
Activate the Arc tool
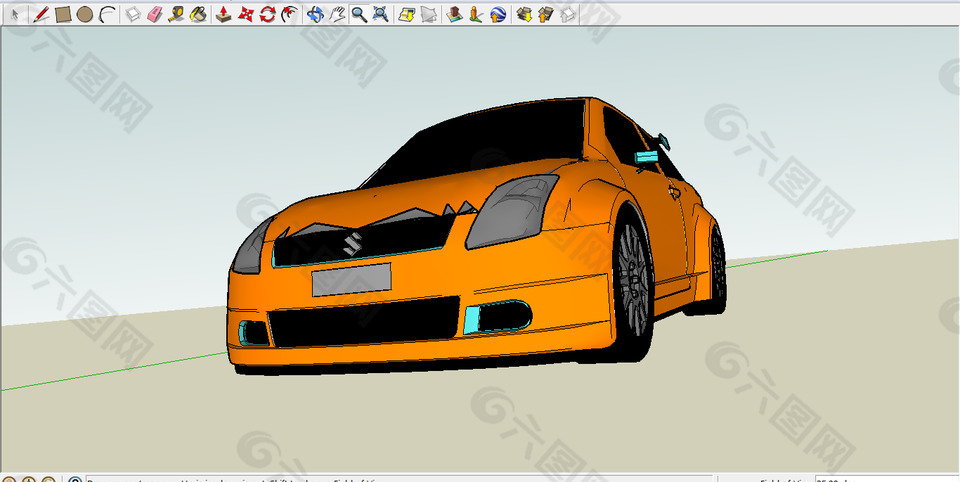(x=107, y=14)
